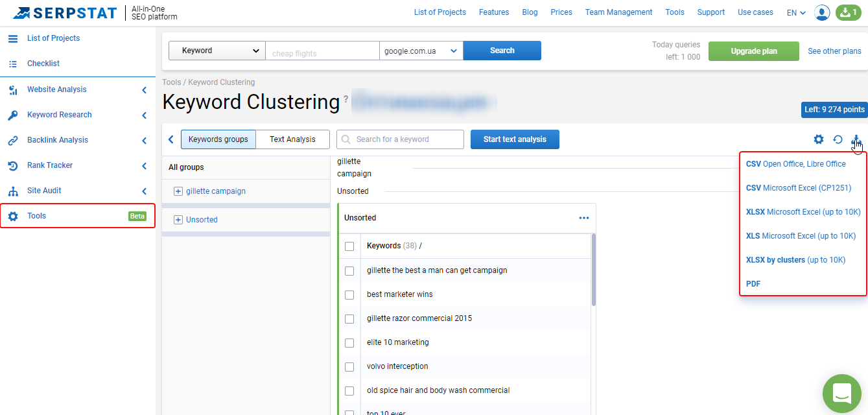Image resolution: width=868 pixels, height=415 pixels.
Task: Open Use cases in top navigation
Action: point(755,12)
